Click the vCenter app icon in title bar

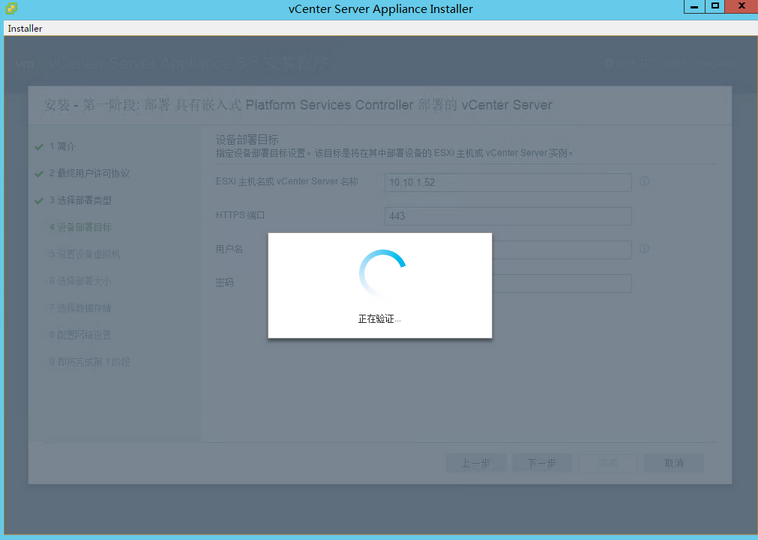coord(11,9)
